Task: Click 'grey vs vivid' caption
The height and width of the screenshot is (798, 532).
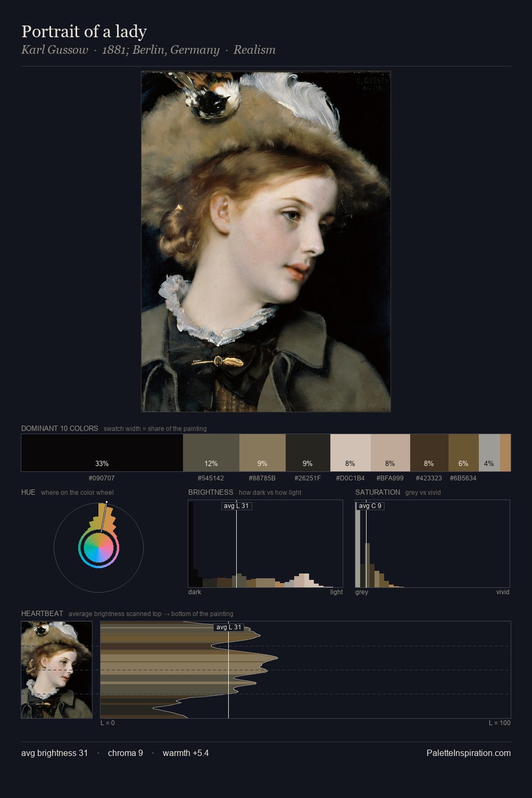Action: [x=423, y=493]
